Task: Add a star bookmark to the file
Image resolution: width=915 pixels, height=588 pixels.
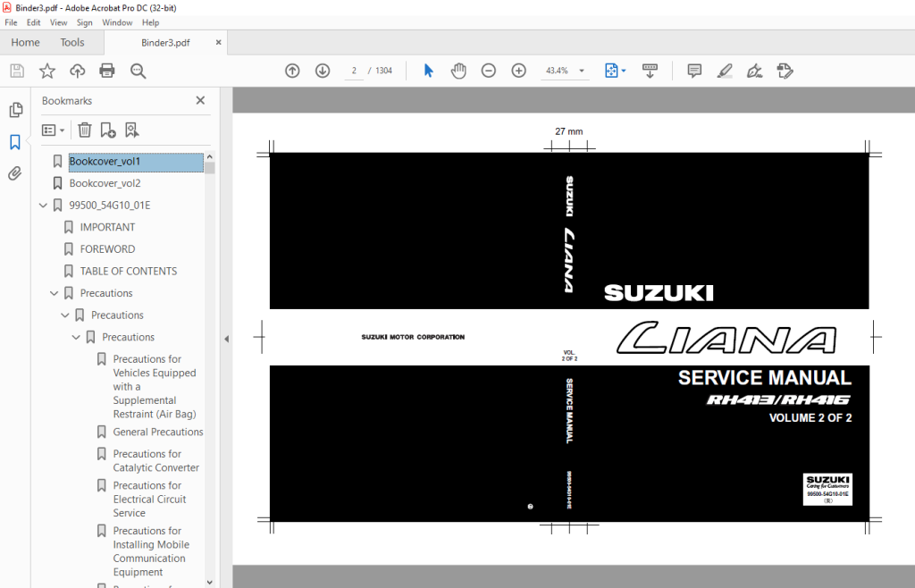Action: (x=47, y=71)
